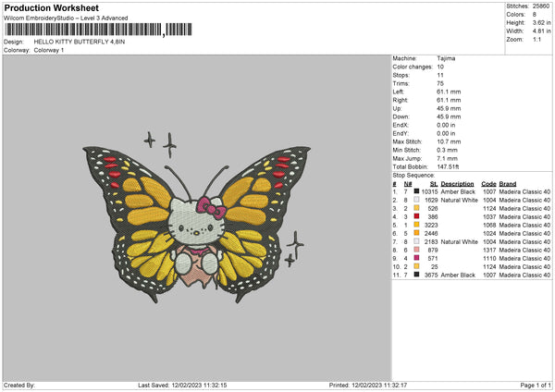This screenshot has width=555, height=392.
Task: Click the Natural White swatch in stop row 2
Action: click(416, 200)
